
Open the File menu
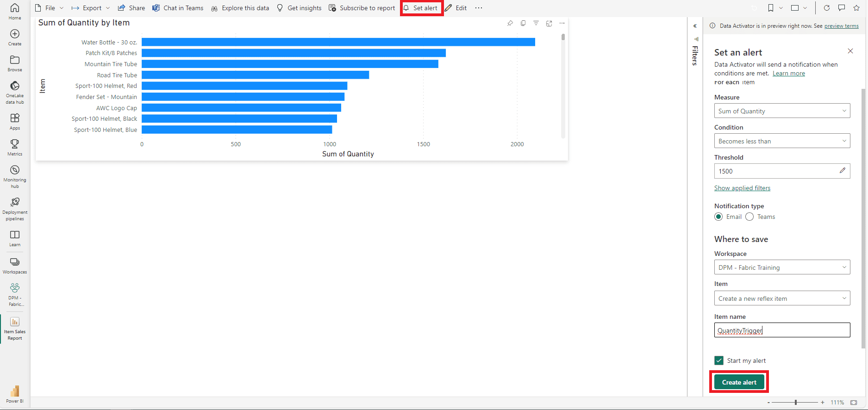pyautogui.click(x=50, y=8)
